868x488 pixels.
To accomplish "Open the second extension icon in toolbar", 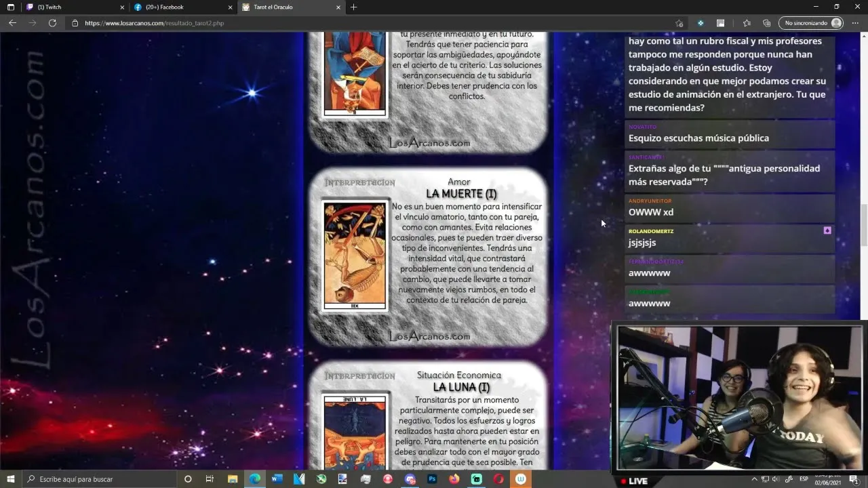I will click(720, 23).
